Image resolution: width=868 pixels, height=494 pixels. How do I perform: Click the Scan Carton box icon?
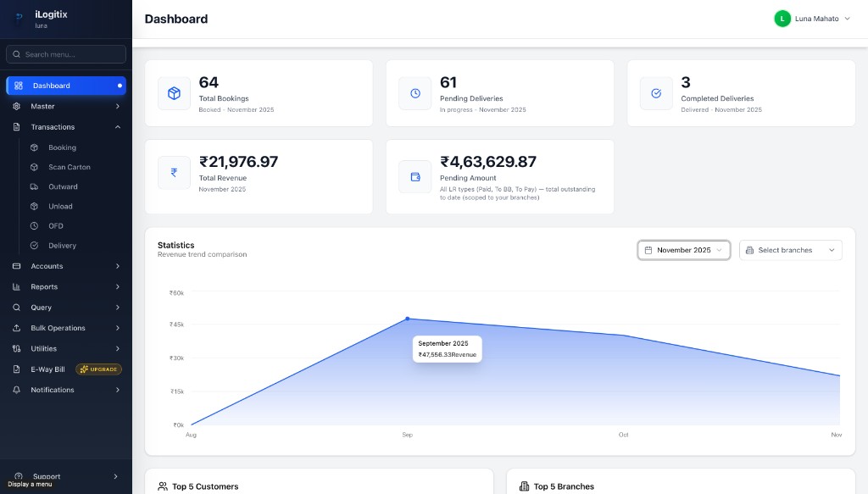tap(34, 167)
